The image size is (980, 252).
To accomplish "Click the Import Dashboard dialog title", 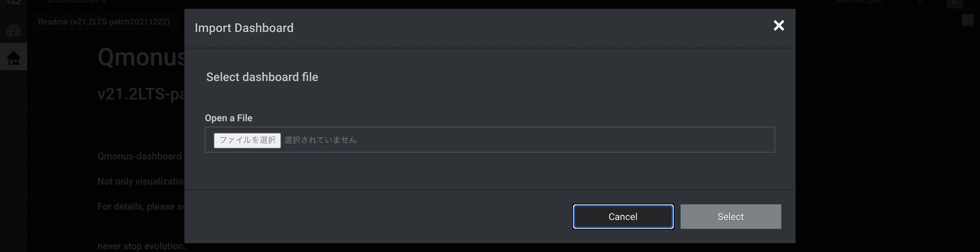I will coord(244,28).
